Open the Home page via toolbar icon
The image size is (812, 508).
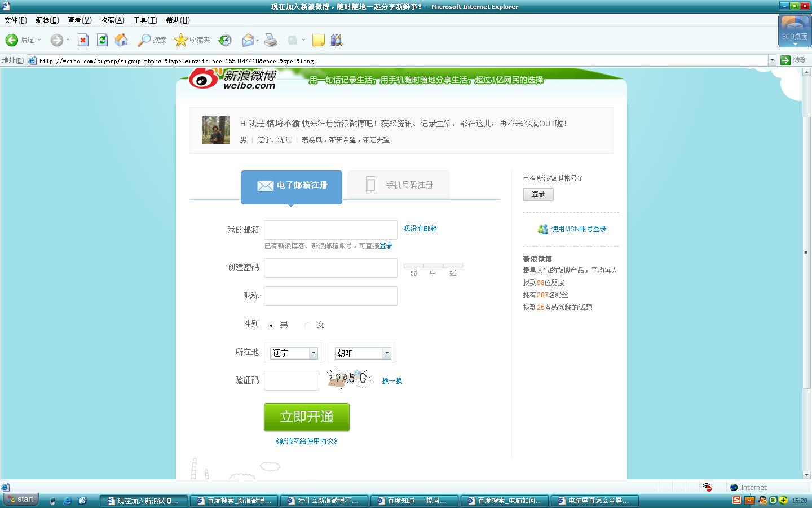coord(121,40)
